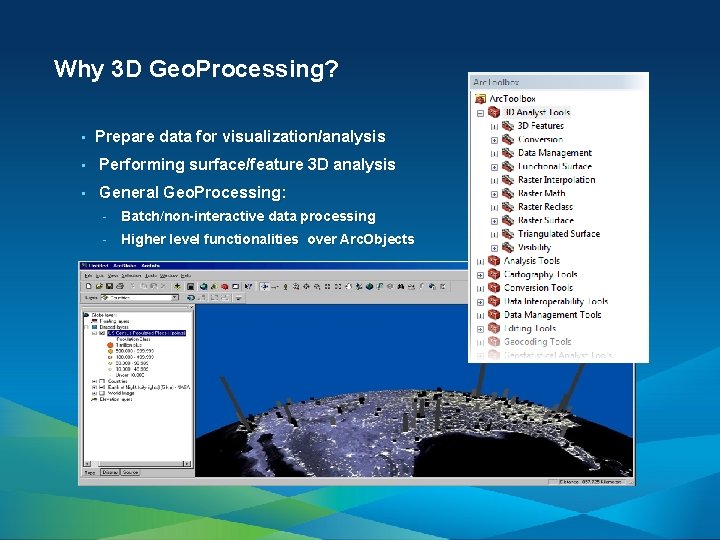Select the Geocoding Tools tree item

click(x=537, y=342)
